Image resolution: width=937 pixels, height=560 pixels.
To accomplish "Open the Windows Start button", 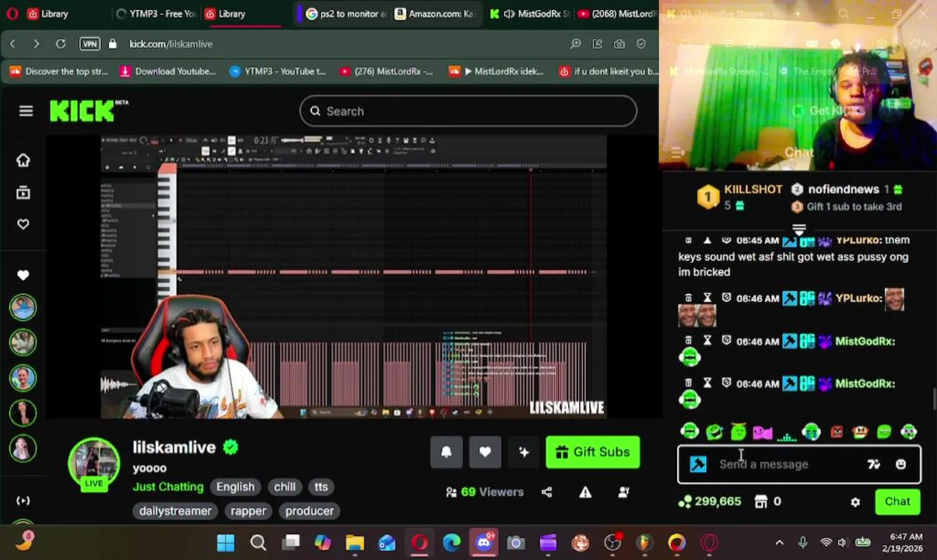I will (x=226, y=543).
